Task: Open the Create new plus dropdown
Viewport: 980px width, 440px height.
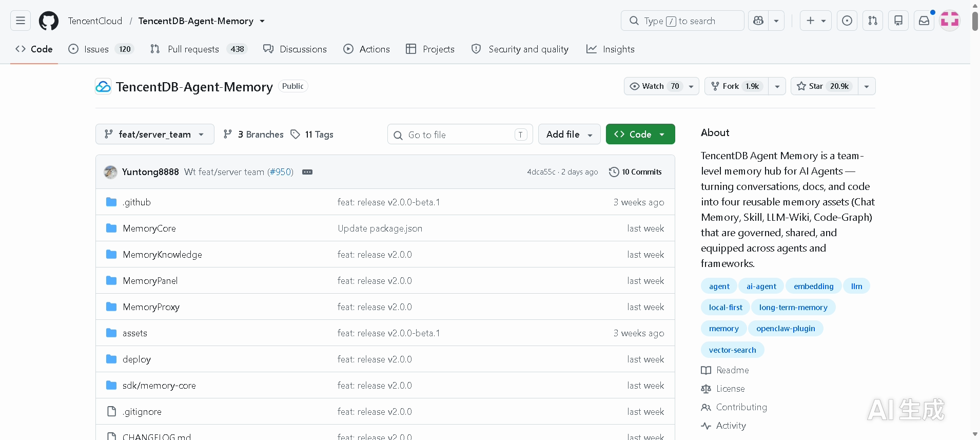Action: click(x=816, y=21)
